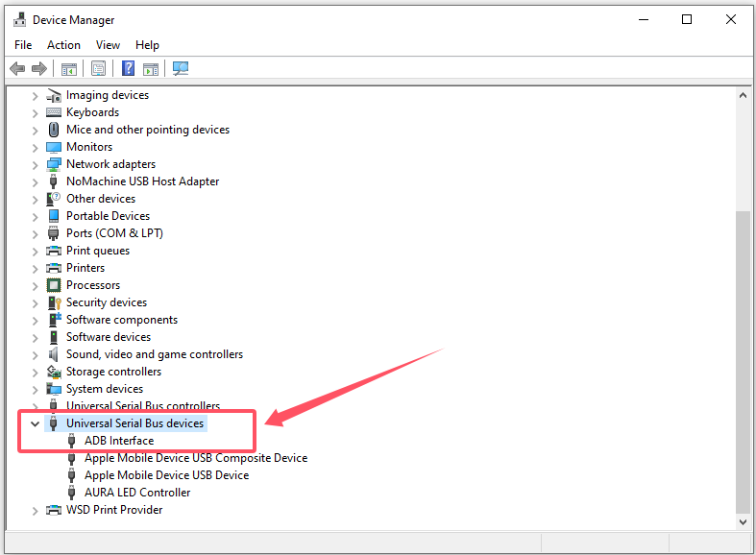The image size is (756, 555).
Task: Open Properties via the toolbar icon
Action: pyautogui.click(x=98, y=68)
